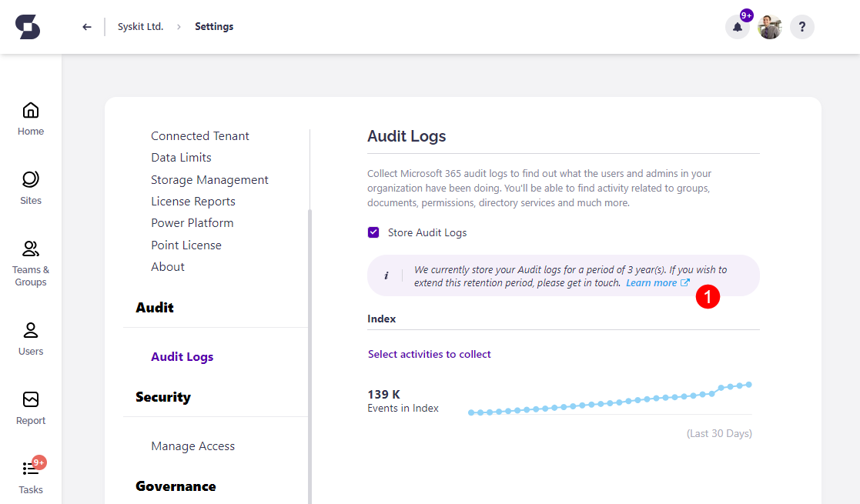Expand the Governance settings section
This screenshot has width=860, height=504.
tap(175, 486)
